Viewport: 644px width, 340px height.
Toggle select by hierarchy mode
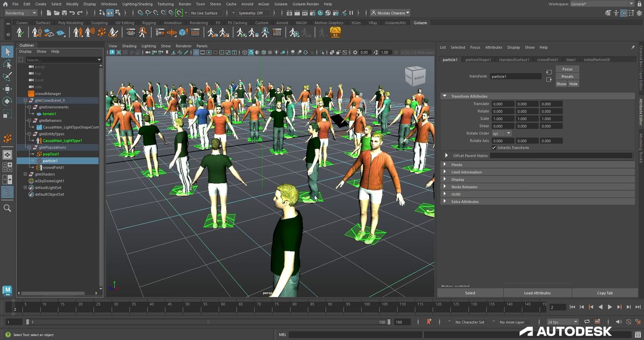[102, 13]
